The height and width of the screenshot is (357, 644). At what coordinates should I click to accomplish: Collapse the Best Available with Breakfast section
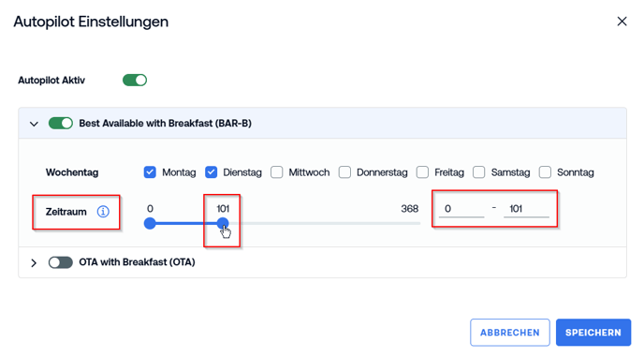point(34,124)
